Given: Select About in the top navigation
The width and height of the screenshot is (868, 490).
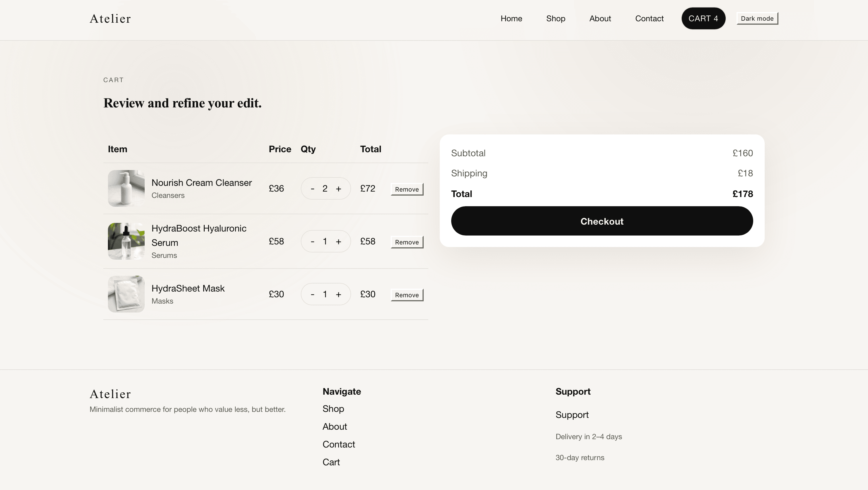Looking at the screenshot, I should 600,19.
